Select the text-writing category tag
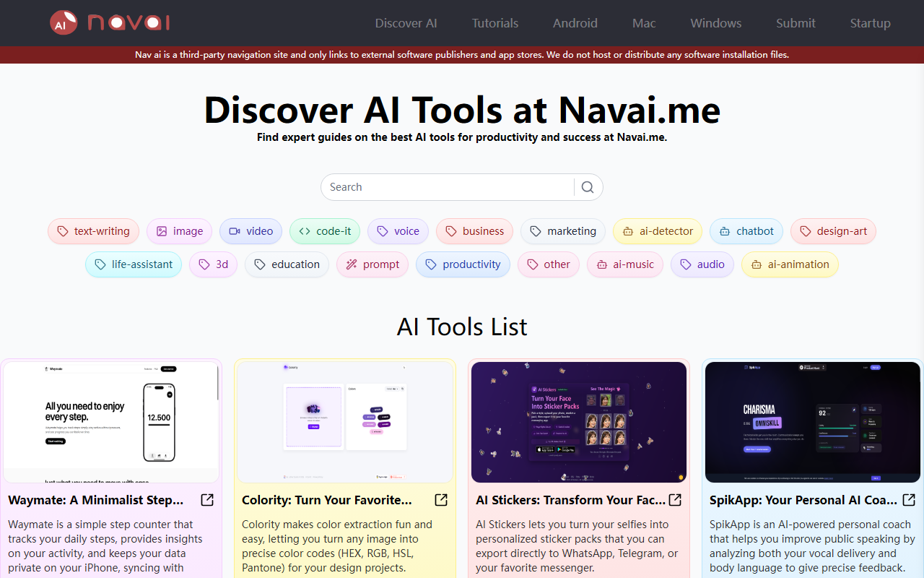 click(93, 231)
